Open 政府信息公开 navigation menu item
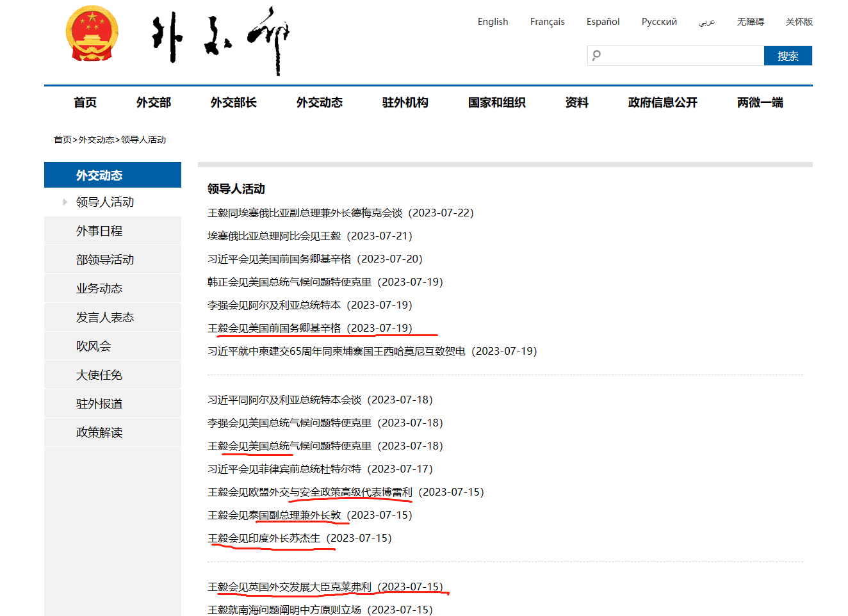Screen dimensions: 848x616 [663, 102]
